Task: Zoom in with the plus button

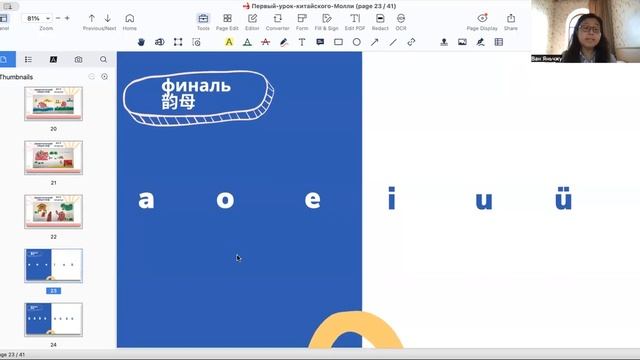Action: click(x=67, y=18)
